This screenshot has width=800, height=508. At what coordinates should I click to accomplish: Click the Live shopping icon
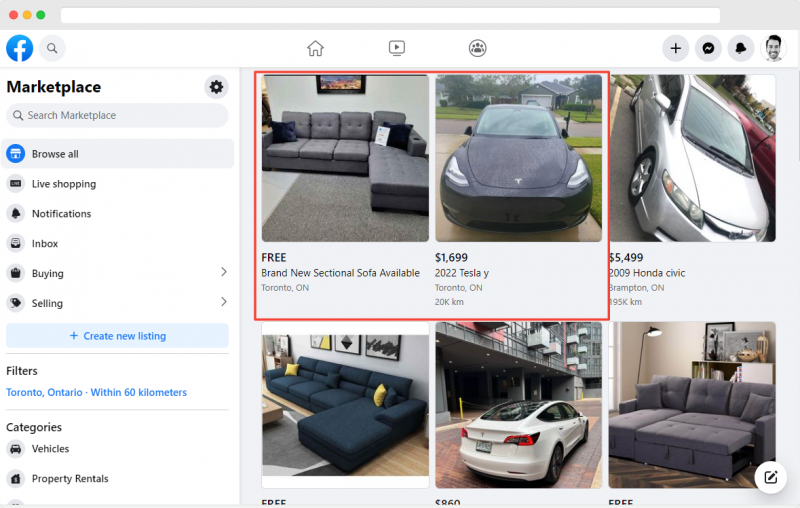click(16, 184)
